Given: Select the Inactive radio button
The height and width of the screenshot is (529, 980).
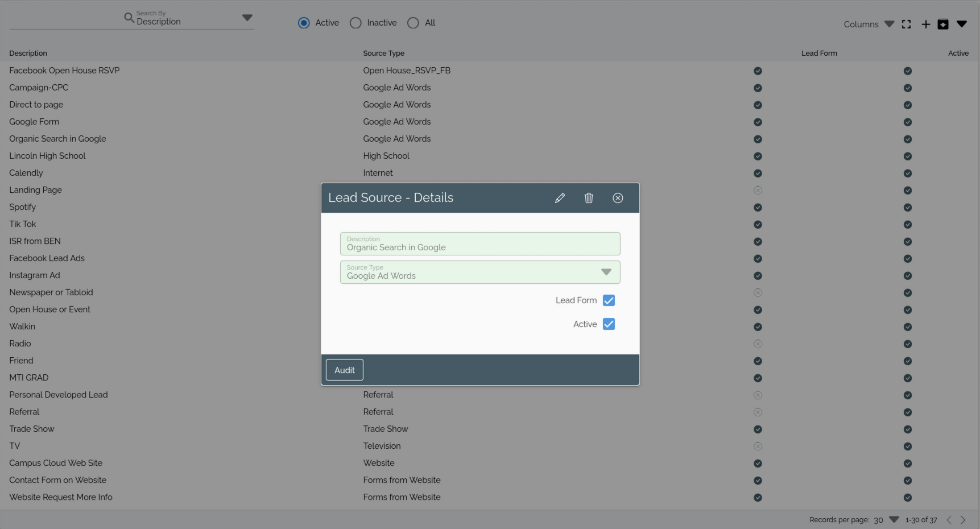Looking at the screenshot, I should (355, 23).
